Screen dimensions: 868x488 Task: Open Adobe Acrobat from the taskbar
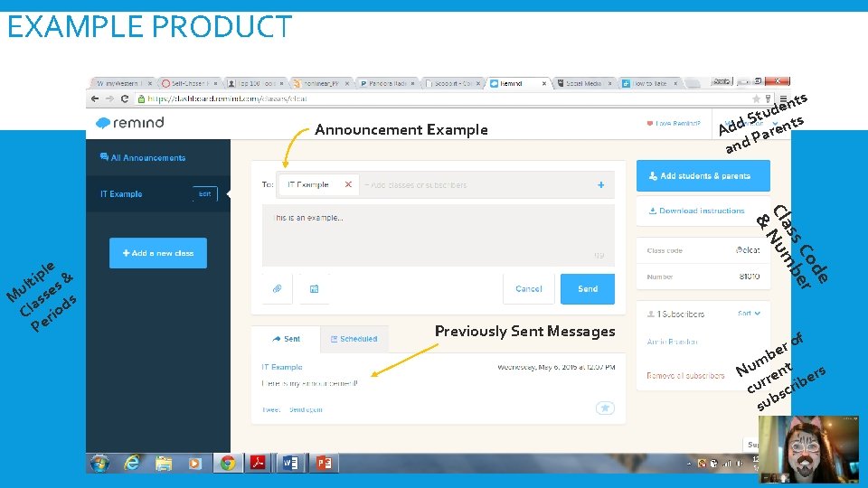258,463
